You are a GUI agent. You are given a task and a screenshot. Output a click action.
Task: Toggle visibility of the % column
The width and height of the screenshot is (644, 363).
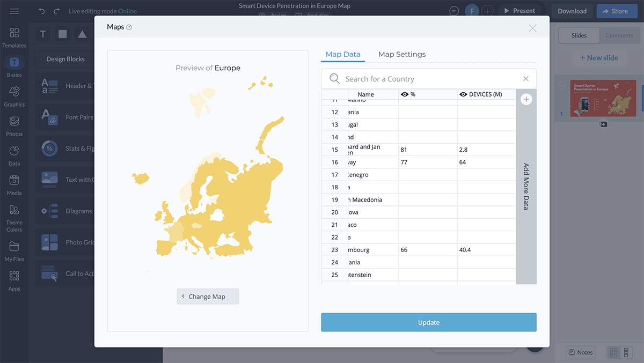click(x=405, y=94)
